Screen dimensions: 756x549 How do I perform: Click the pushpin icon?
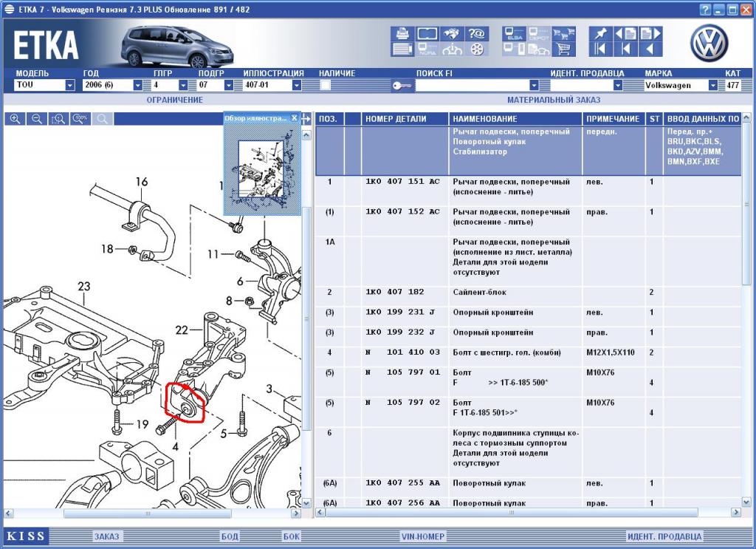pos(601,34)
